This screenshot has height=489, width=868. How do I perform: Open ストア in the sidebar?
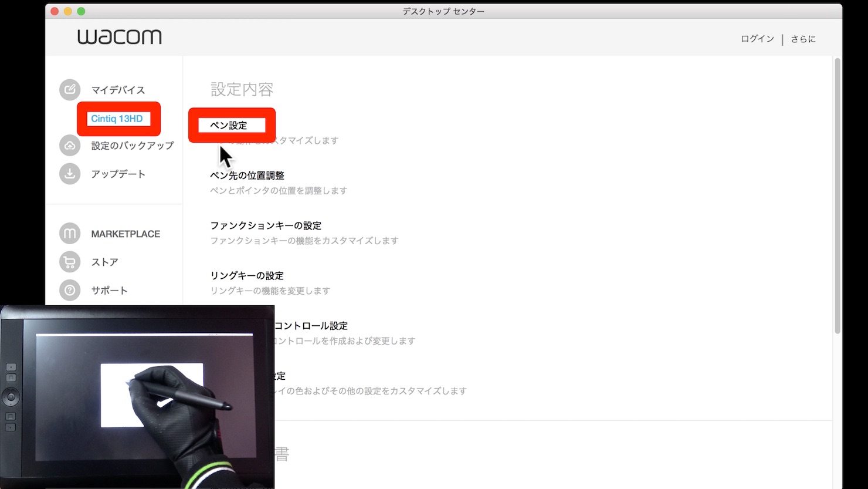pyautogui.click(x=104, y=262)
